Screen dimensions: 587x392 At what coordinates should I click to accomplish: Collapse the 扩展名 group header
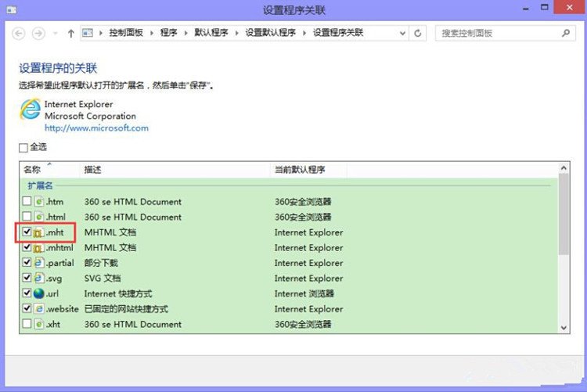(x=40, y=185)
